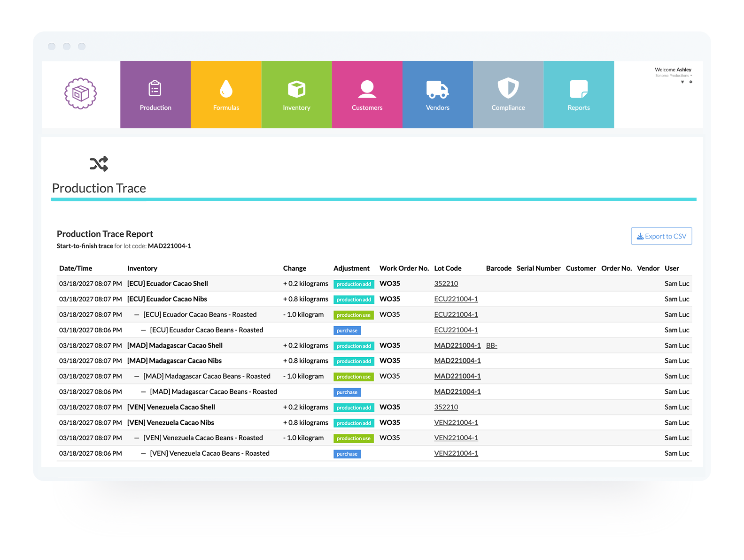Screen dimensions: 744x560
Task: Open the Inventory cube icon
Action: click(296, 89)
